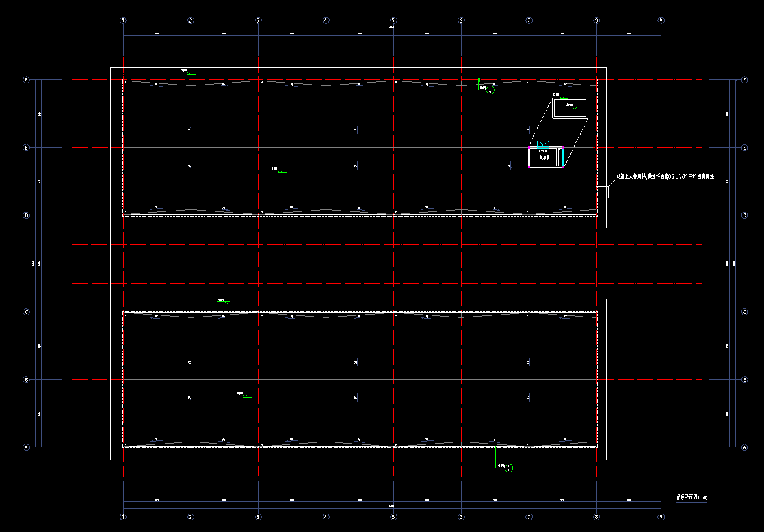The height and width of the screenshot is (532, 764).
Task: Click the ladder annotation text with 02J401
Action: pos(665,176)
